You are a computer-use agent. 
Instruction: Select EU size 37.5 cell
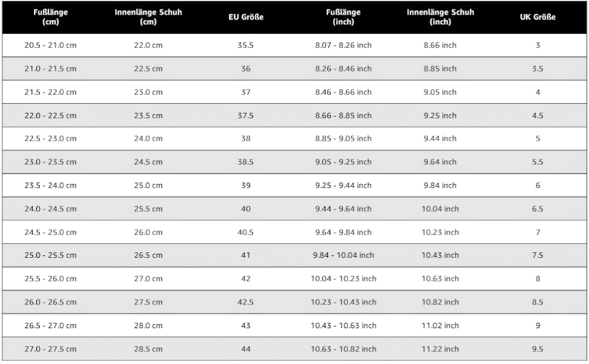click(246, 115)
